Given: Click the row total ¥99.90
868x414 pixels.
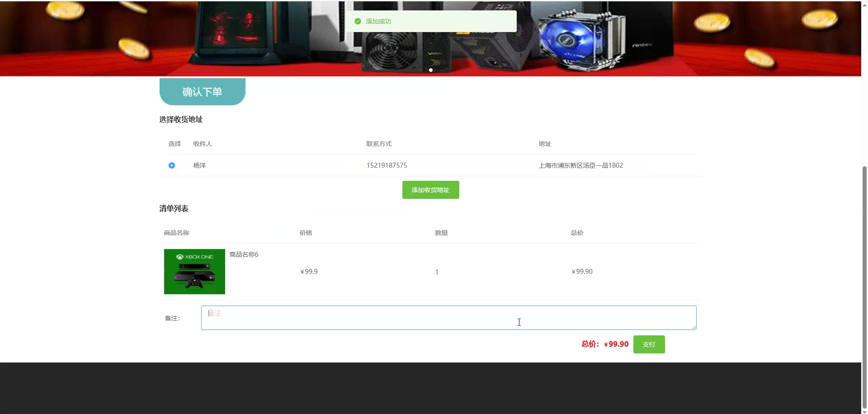Looking at the screenshot, I should click(582, 272).
